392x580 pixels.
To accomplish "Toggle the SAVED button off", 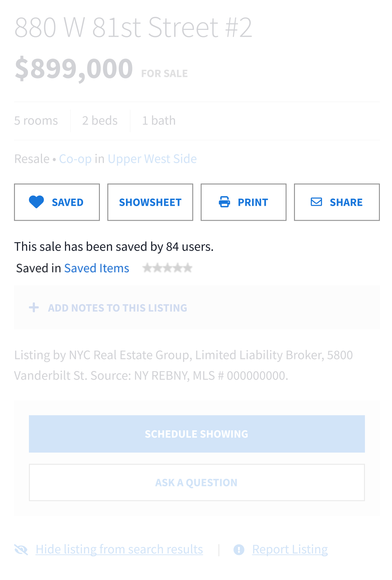I will point(57,202).
